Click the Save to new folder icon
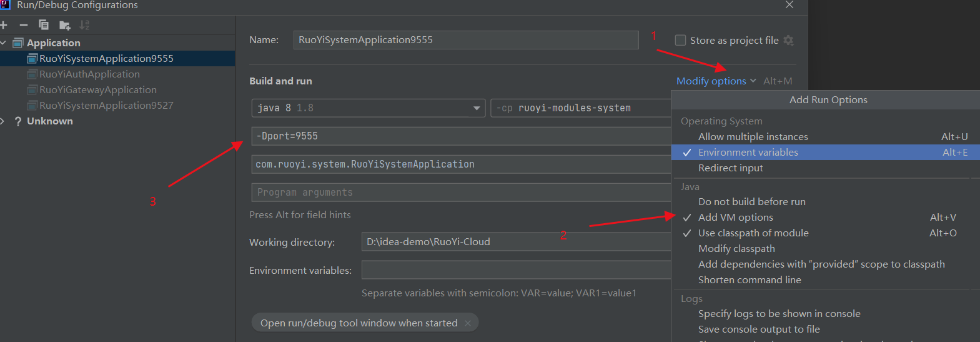The width and height of the screenshot is (980, 342). click(64, 25)
